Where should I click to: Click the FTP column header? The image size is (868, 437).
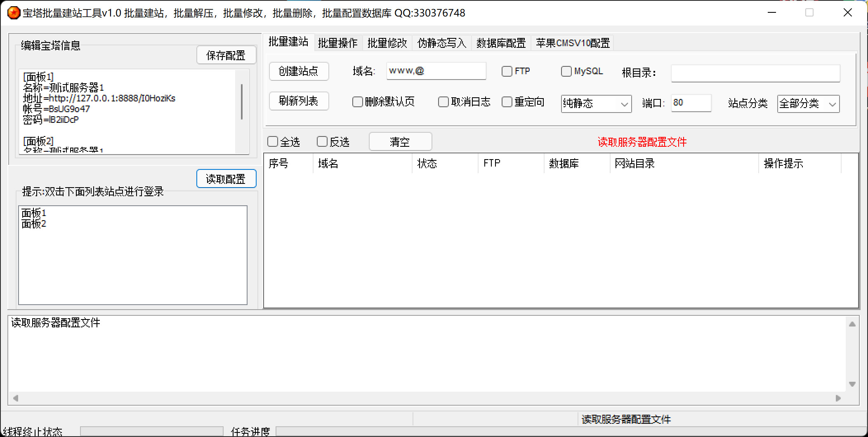pos(511,163)
